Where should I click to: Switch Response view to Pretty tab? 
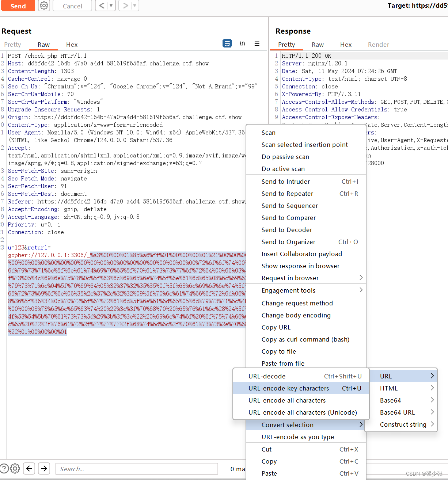pos(286,45)
